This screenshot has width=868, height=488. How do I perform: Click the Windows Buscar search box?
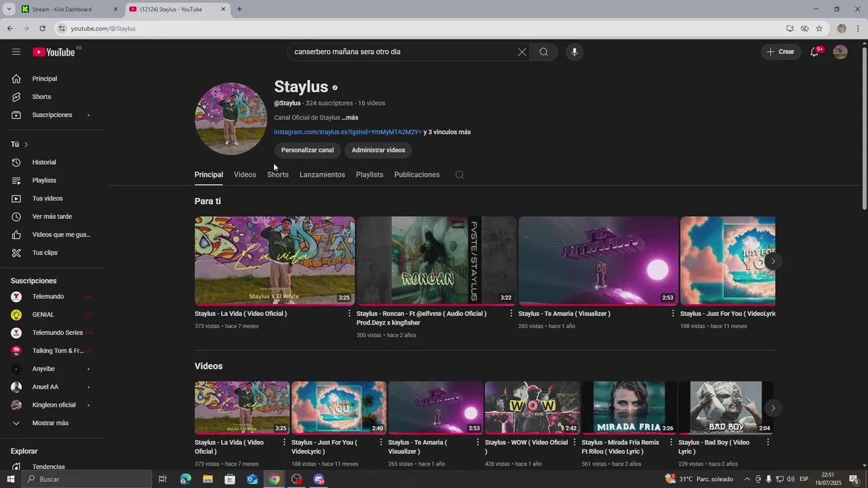click(x=87, y=479)
